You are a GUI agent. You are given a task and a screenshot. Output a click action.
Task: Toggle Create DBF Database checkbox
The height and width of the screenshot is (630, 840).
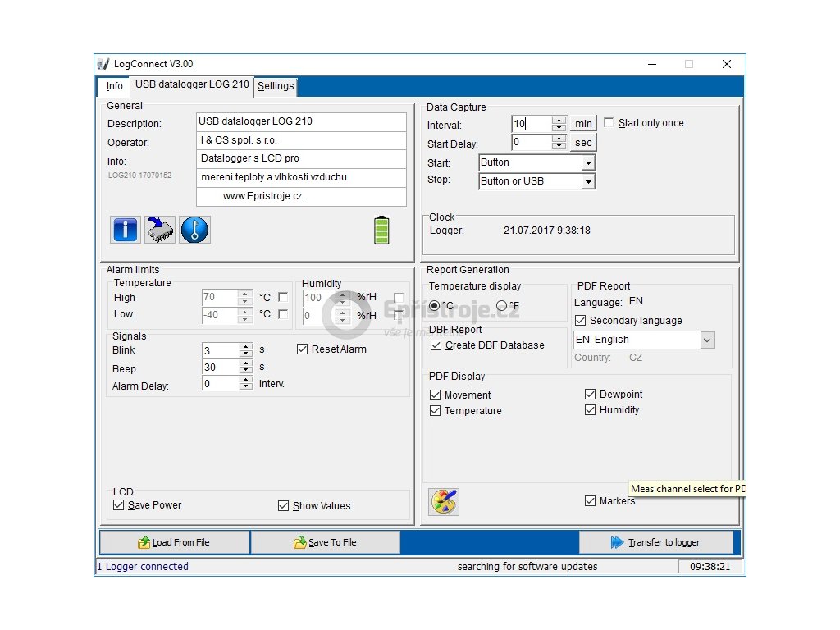click(436, 345)
